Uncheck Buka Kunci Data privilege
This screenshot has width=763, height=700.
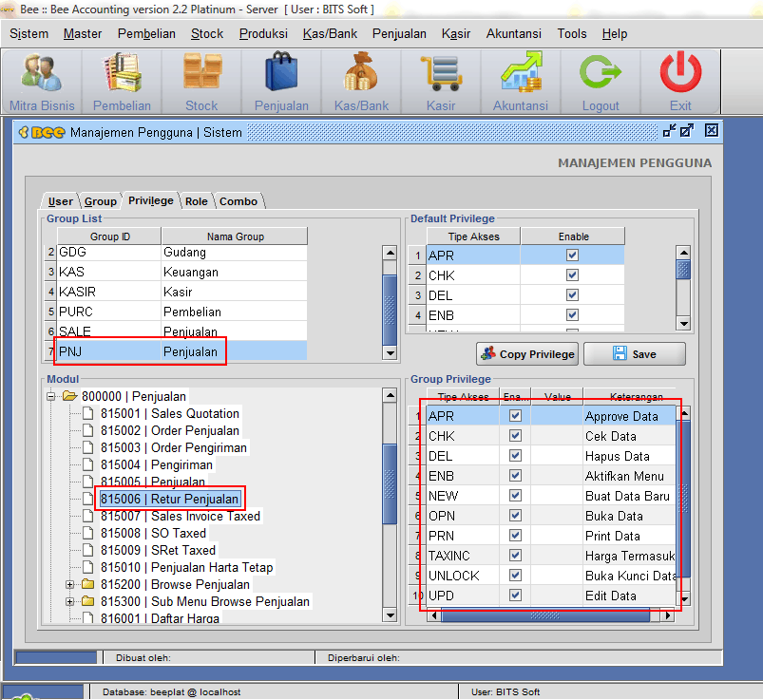(515, 575)
